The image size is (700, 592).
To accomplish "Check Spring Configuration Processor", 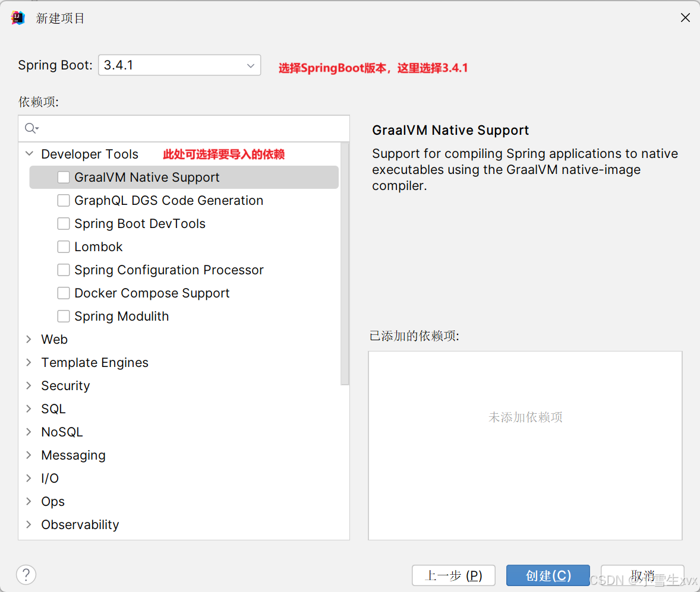I will click(x=64, y=270).
